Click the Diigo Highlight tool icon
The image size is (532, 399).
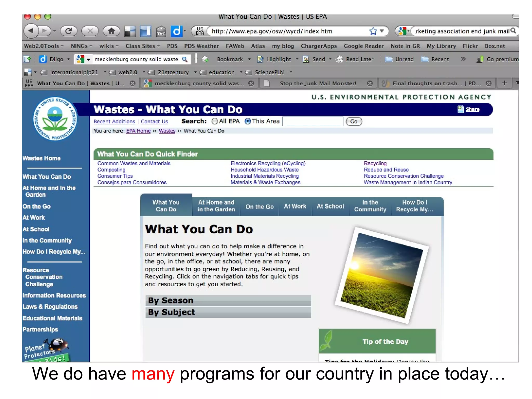260,59
